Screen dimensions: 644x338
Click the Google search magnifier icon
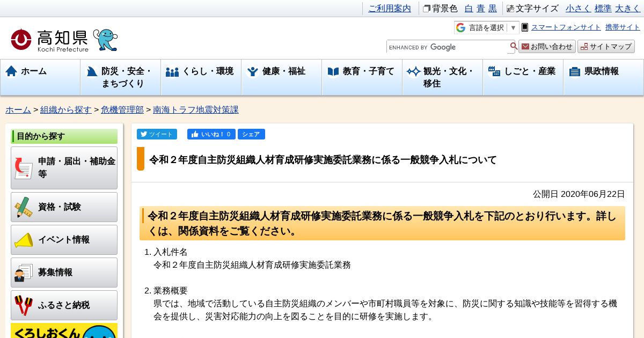tap(514, 47)
